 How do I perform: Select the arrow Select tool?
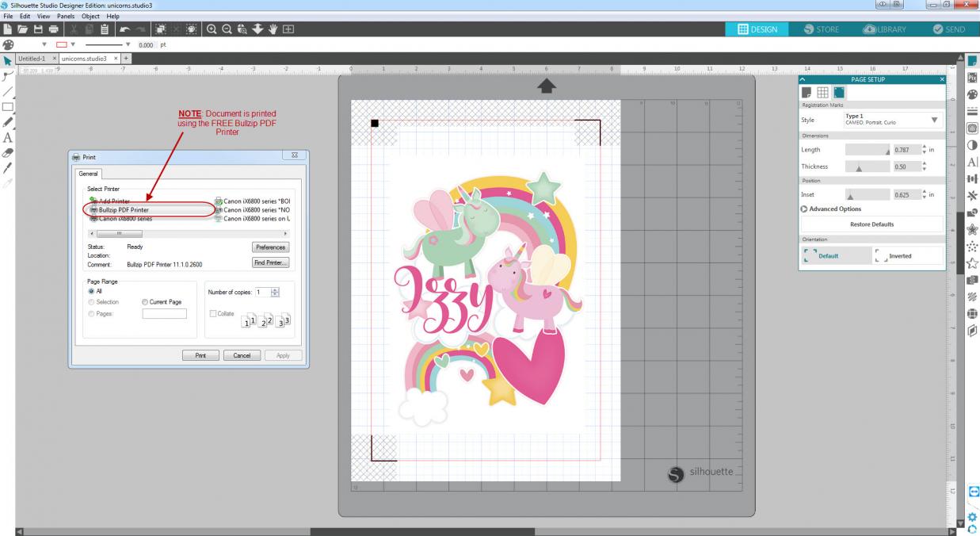(8, 61)
